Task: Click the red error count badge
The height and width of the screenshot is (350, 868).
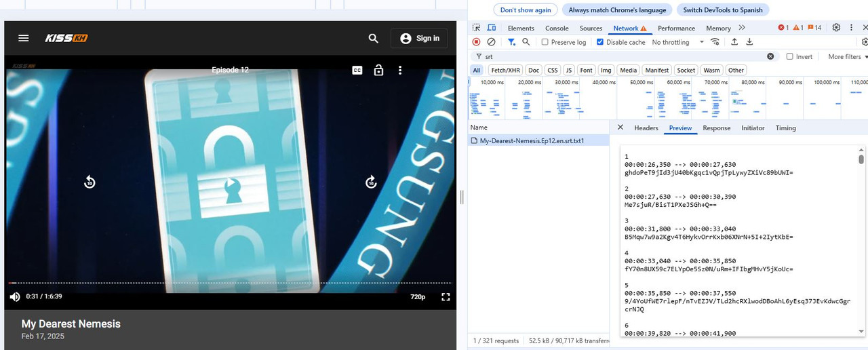Action: point(783,28)
